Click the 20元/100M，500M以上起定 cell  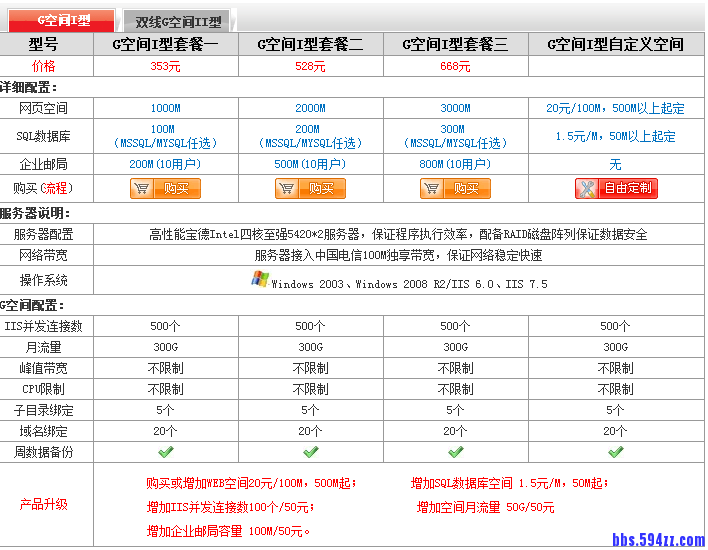pyautogui.click(x=615, y=108)
